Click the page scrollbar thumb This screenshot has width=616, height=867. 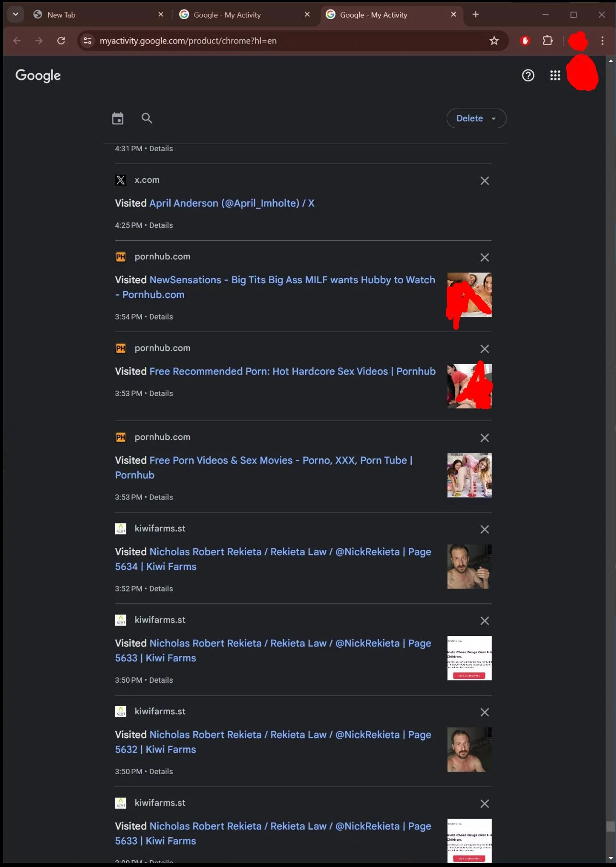point(610,826)
